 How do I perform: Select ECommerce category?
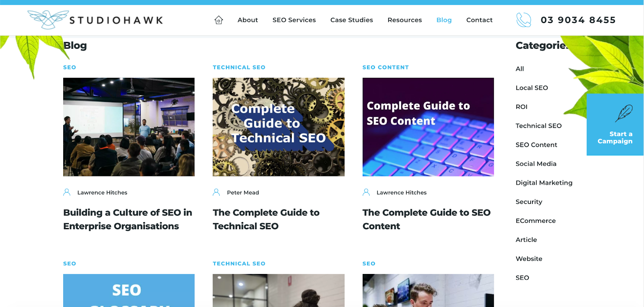point(535,220)
